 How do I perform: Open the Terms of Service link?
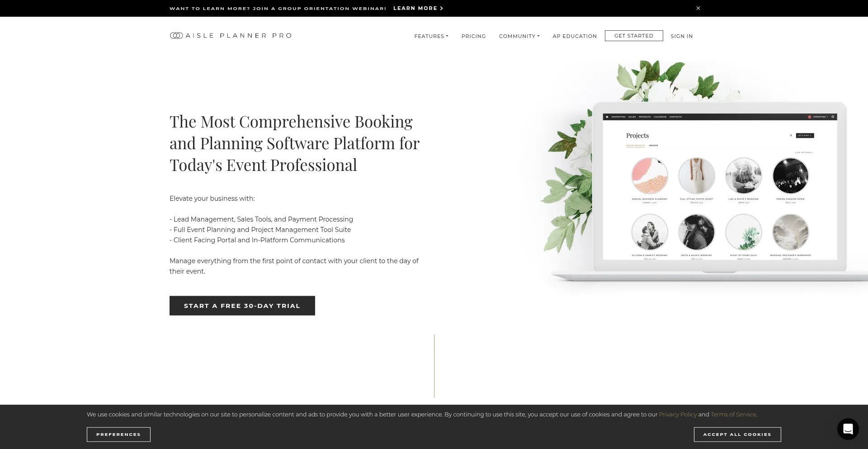(733, 415)
